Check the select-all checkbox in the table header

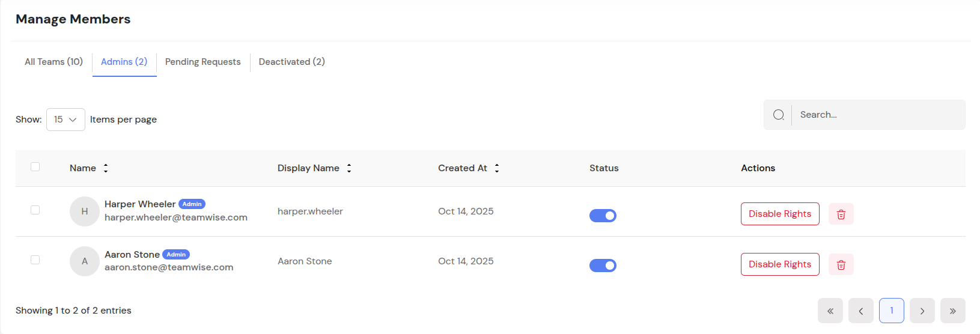(x=35, y=167)
